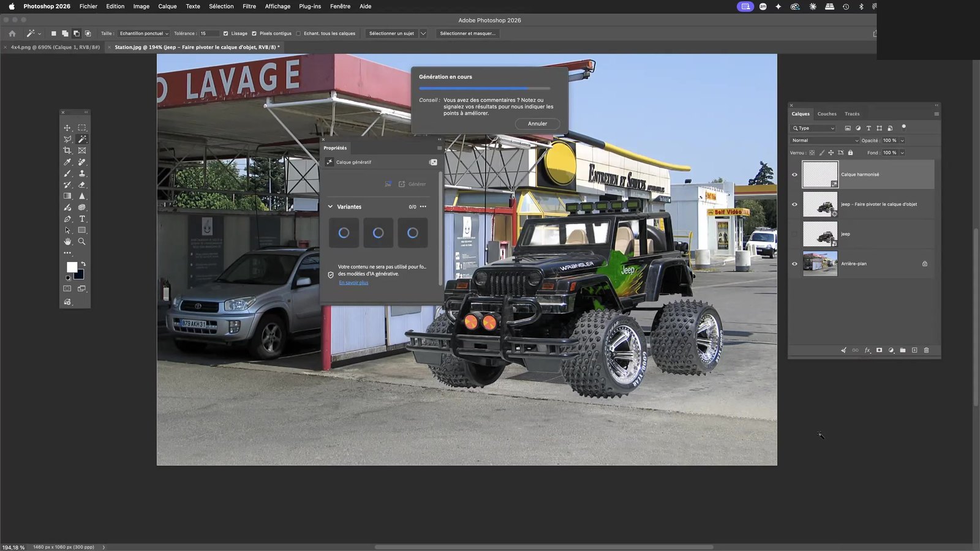The height and width of the screenshot is (551, 980).
Task: Switch to the Couches tab
Action: tap(827, 114)
